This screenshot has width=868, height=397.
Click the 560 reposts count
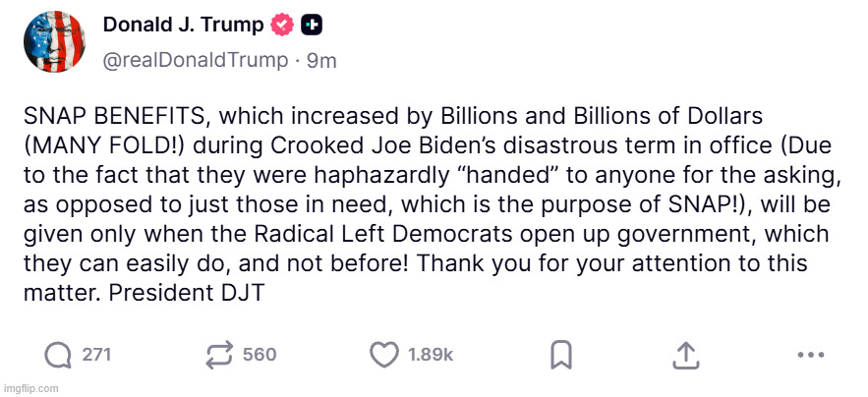coord(260,355)
